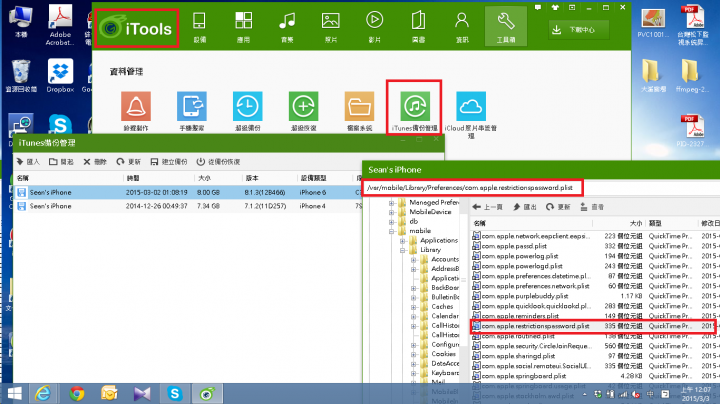This screenshot has width=720, height=404.
Task: Open the Dropbox desktop icon
Action: [60, 76]
